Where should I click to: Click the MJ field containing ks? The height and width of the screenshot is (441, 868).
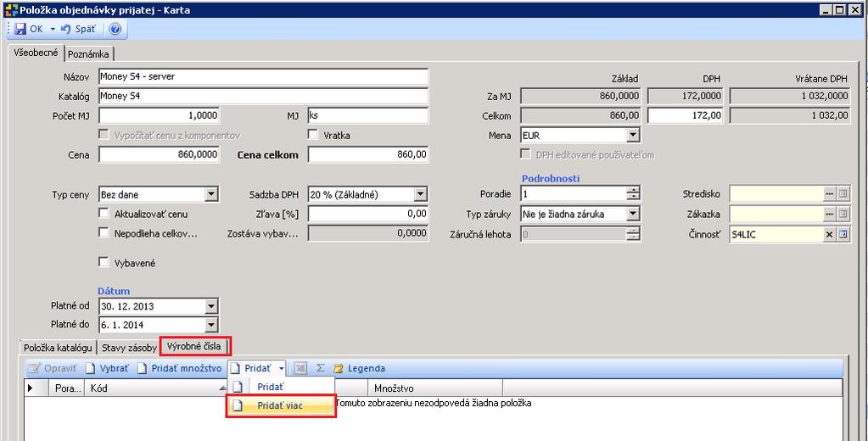[368, 115]
